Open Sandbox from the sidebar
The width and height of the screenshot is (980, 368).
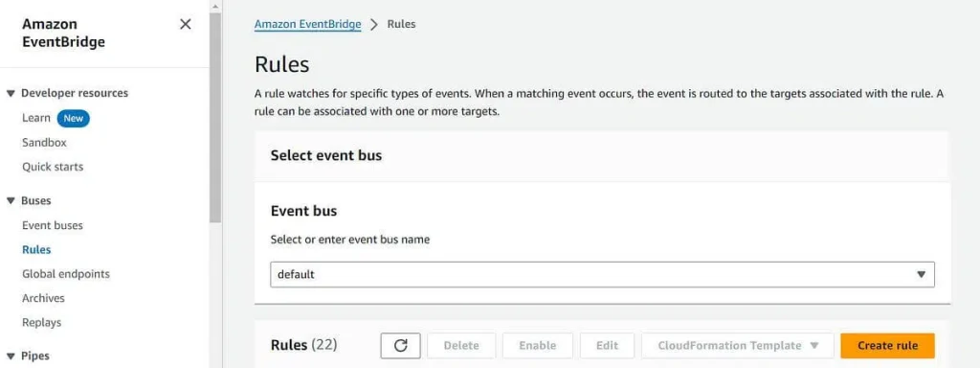44,143
